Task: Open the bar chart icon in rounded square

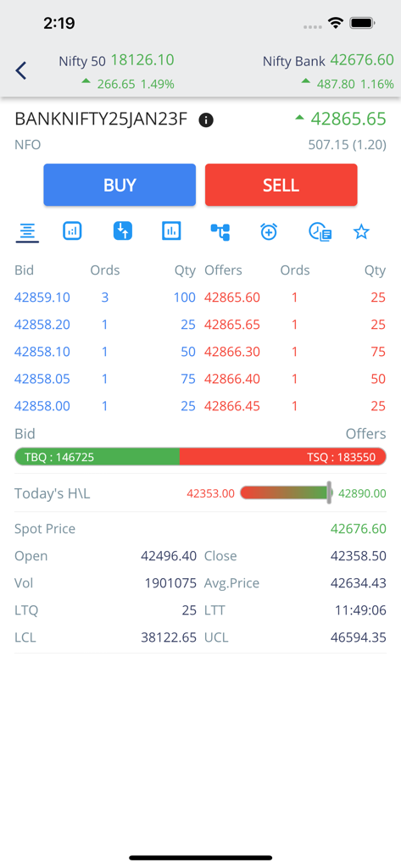Action: pyautogui.click(x=72, y=231)
